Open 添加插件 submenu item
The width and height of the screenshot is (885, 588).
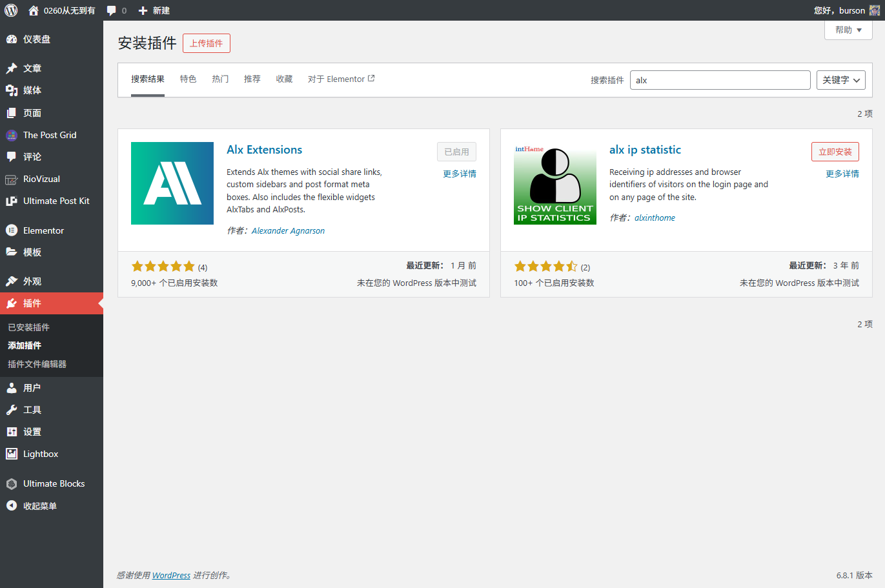coord(25,345)
